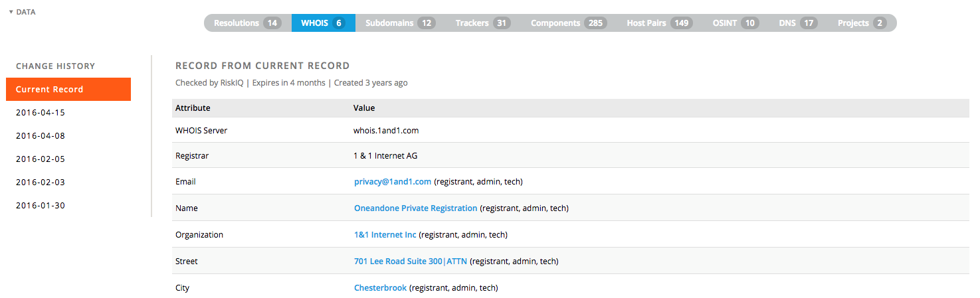Viewport: 980px width, 298px height.
Task: Follow the 1&1 Internet Inc link
Action: (385, 235)
